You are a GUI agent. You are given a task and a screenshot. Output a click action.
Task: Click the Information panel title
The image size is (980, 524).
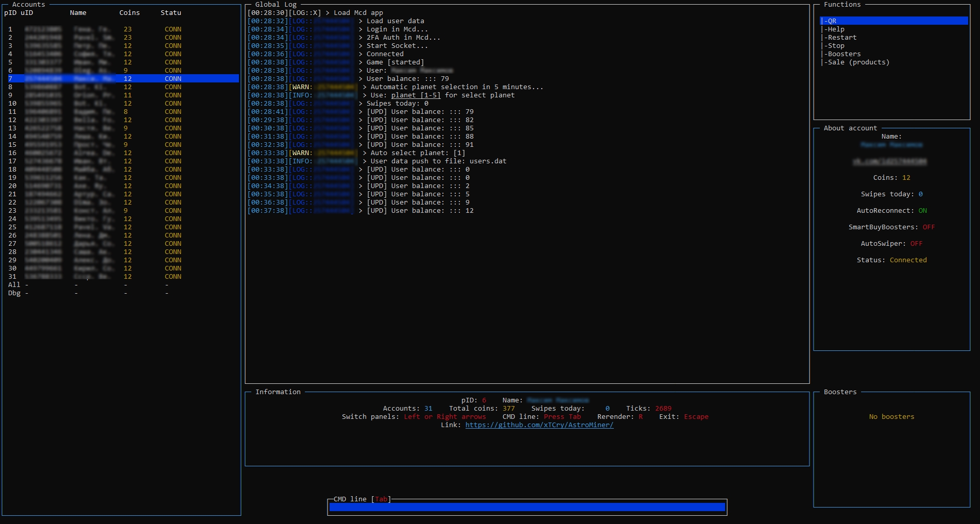click(278, 392)
